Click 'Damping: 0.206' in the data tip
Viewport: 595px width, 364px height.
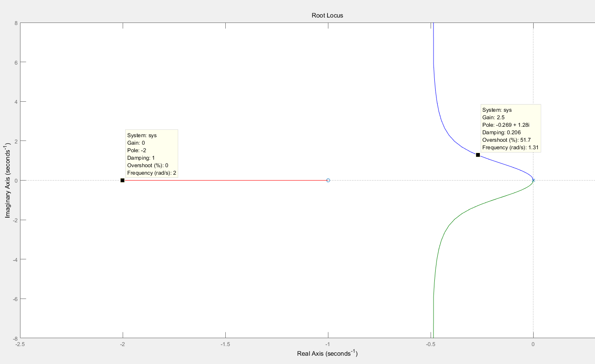click(x=502, y=133)
